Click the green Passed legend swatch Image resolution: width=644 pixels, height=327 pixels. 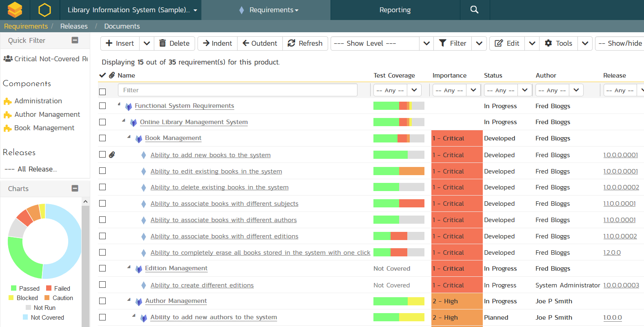click(x=14, y=288)
